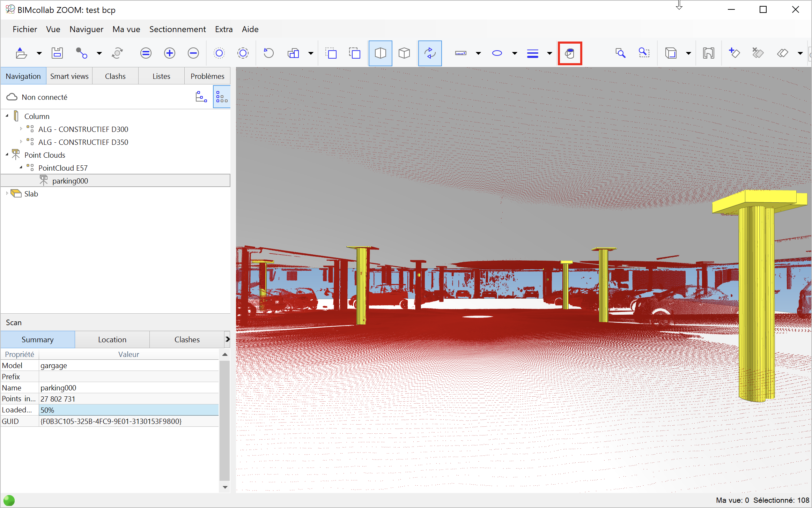This screenshot has width=812, height=508.
Task: Open the Naviguer menu
Action: click(x=86, y=29)
